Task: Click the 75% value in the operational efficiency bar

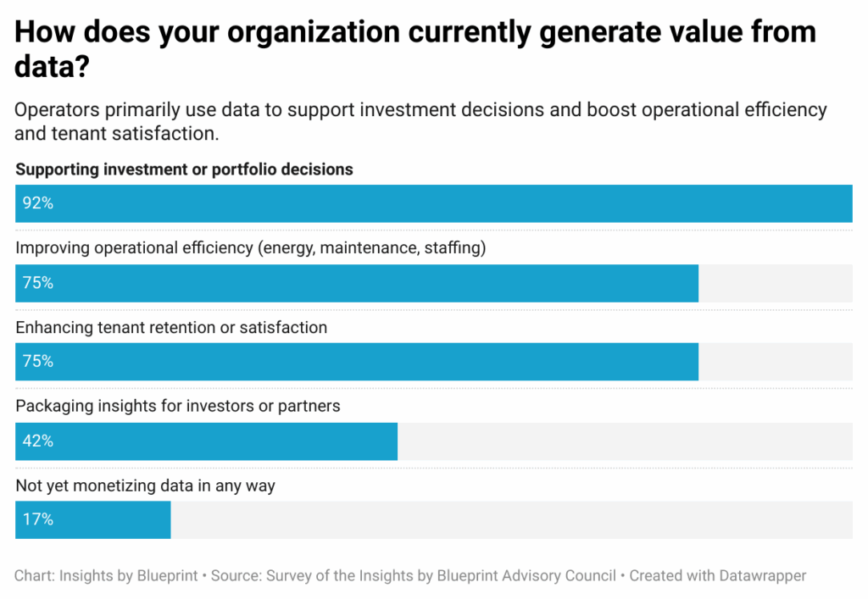Action: 38,283
